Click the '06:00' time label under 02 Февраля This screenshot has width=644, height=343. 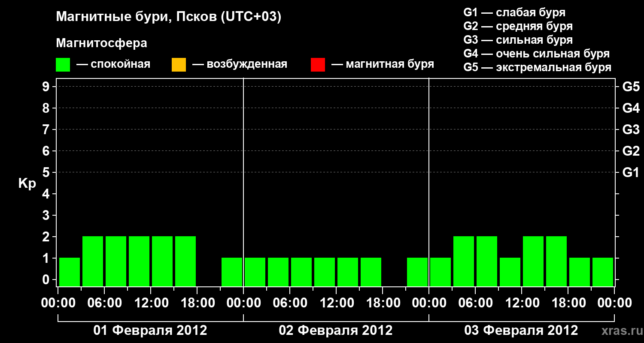tap(290, 303)
